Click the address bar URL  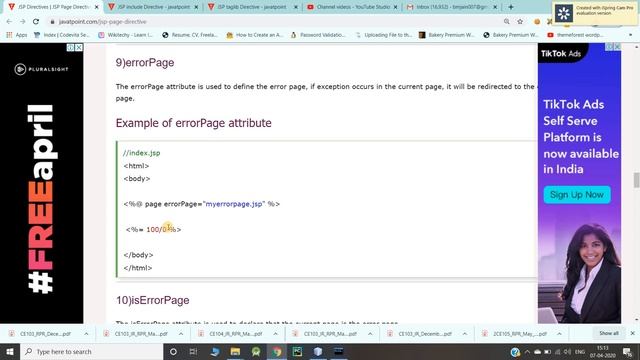coord(102,22)
